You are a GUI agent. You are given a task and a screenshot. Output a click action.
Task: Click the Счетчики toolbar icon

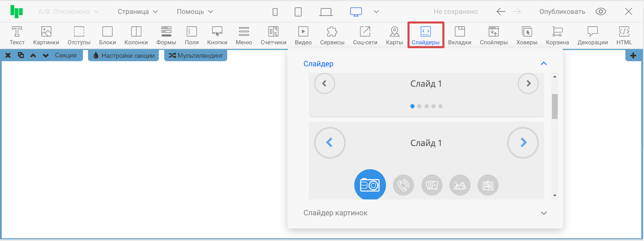[x=273, y=35]
